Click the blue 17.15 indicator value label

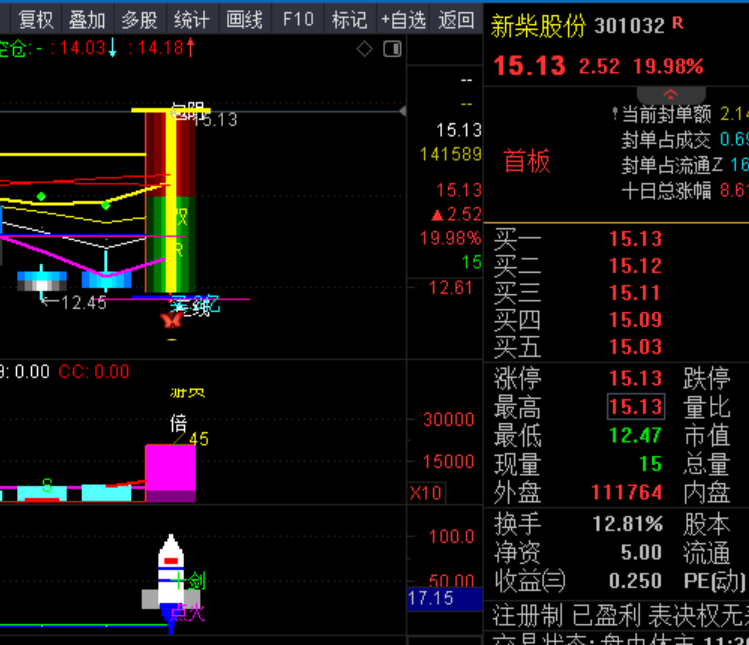(445, 599)
